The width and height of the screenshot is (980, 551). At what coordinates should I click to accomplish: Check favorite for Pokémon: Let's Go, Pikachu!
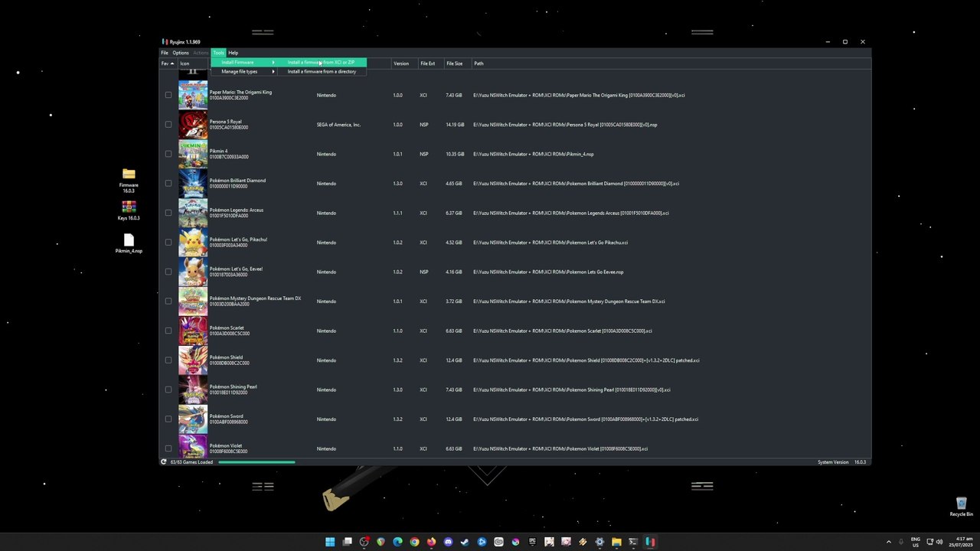[x=168, y=243]
